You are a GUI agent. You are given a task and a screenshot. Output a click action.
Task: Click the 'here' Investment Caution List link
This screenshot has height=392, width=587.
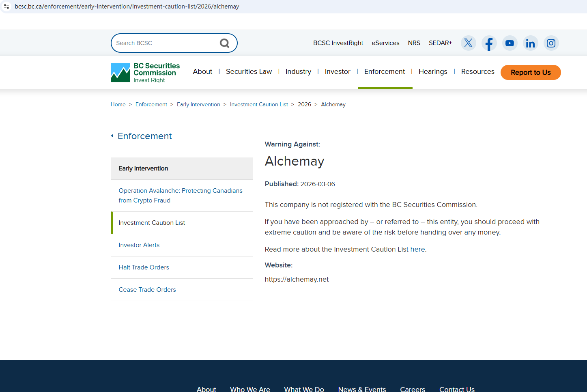click(x=417, y=249)
